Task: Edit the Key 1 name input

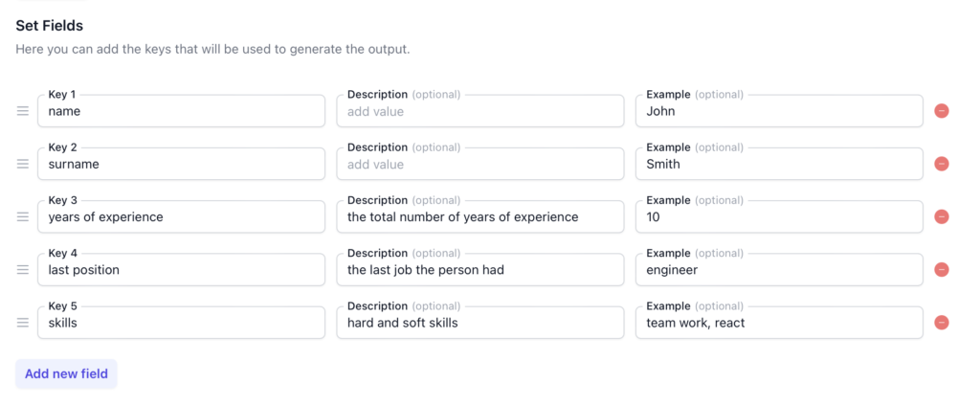Action: click(x=182, y=112)
